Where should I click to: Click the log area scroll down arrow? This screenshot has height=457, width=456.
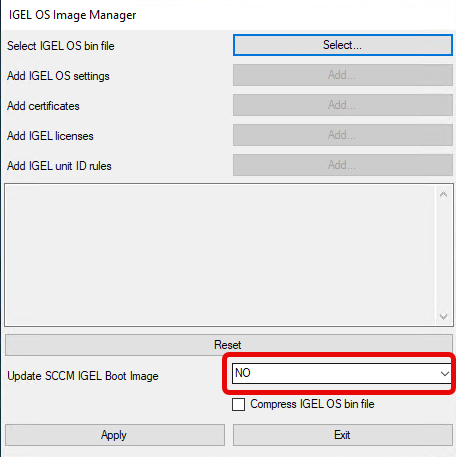tap(443, 316)
